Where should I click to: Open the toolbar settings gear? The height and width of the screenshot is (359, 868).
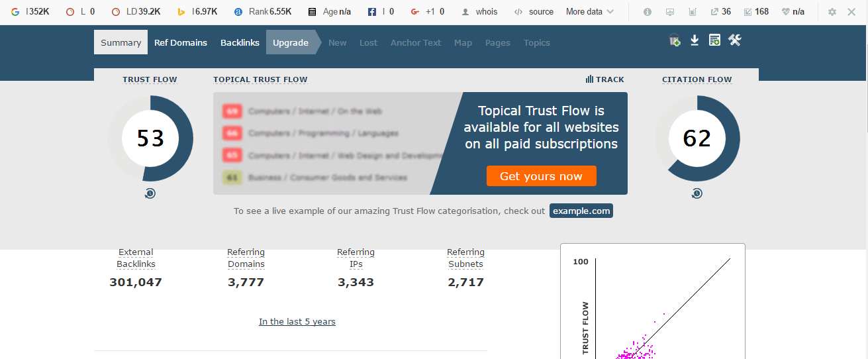pos(832,12)
